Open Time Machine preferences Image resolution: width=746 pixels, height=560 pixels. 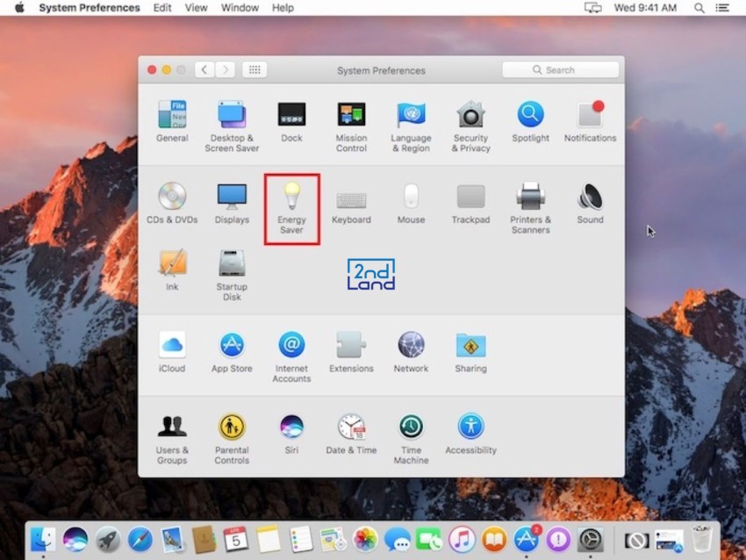(411, 439)
